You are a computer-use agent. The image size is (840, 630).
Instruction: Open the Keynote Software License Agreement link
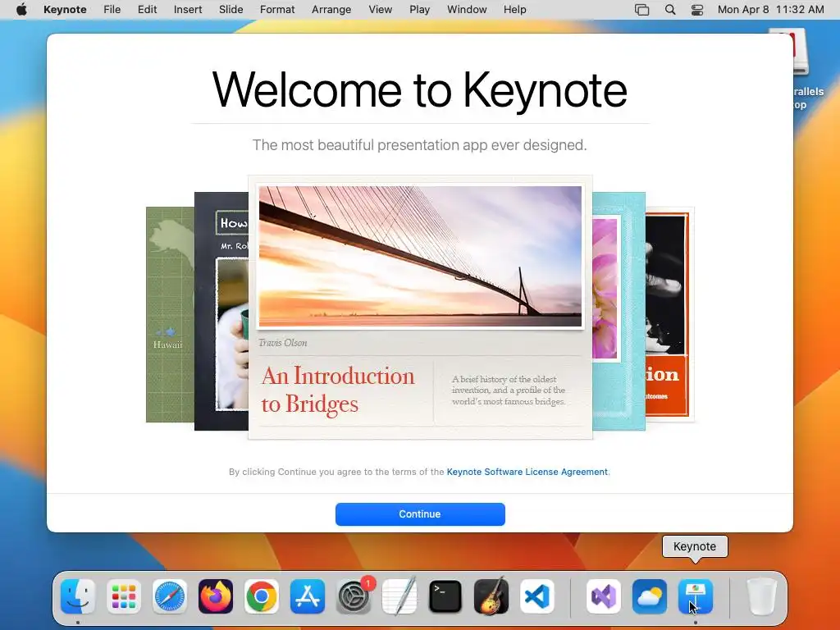tap(527, 472)
